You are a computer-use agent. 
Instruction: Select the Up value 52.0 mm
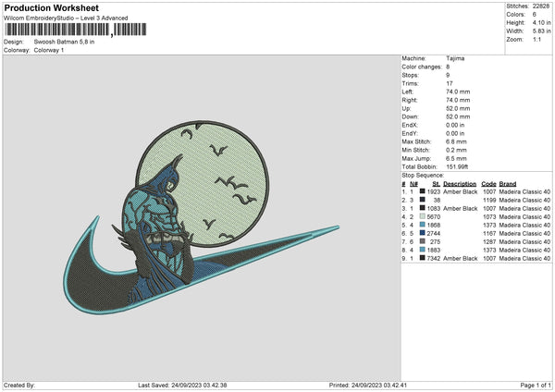click(x=458, y=108)
